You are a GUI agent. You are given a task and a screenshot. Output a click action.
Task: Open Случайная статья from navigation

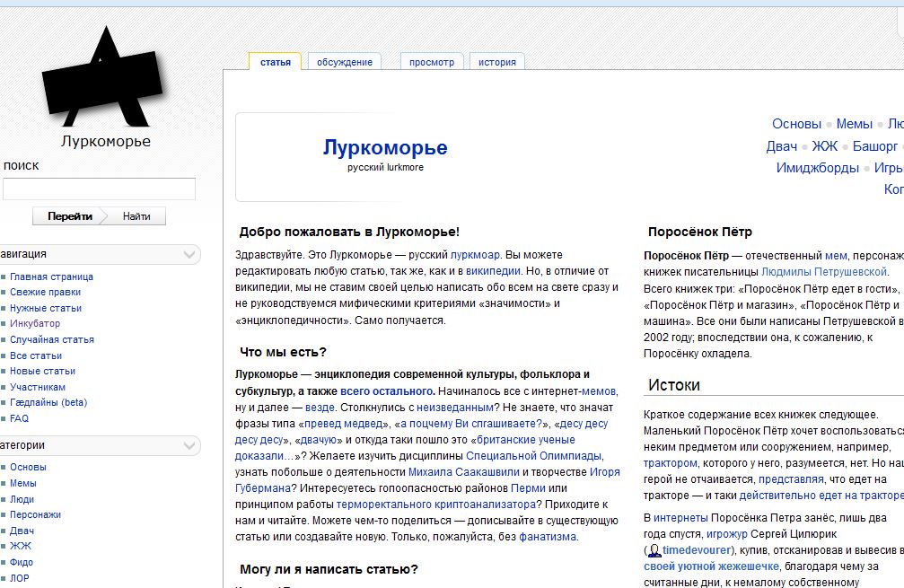click(52, 339)
